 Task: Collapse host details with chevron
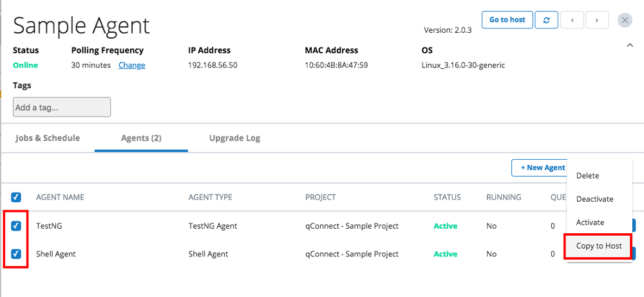click(629, 45)
